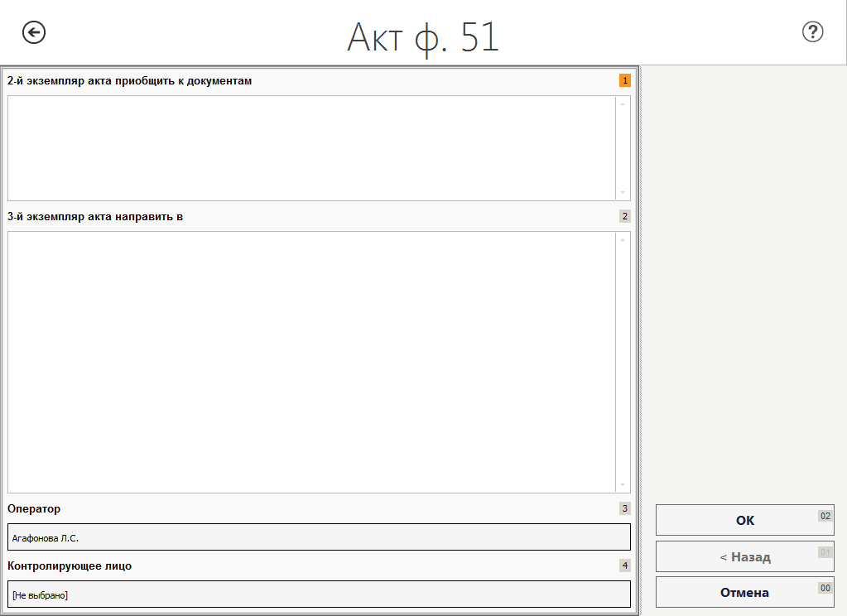
Task: Focus the '2-й экземпляр акта' text area
Action: pos(311,147)
